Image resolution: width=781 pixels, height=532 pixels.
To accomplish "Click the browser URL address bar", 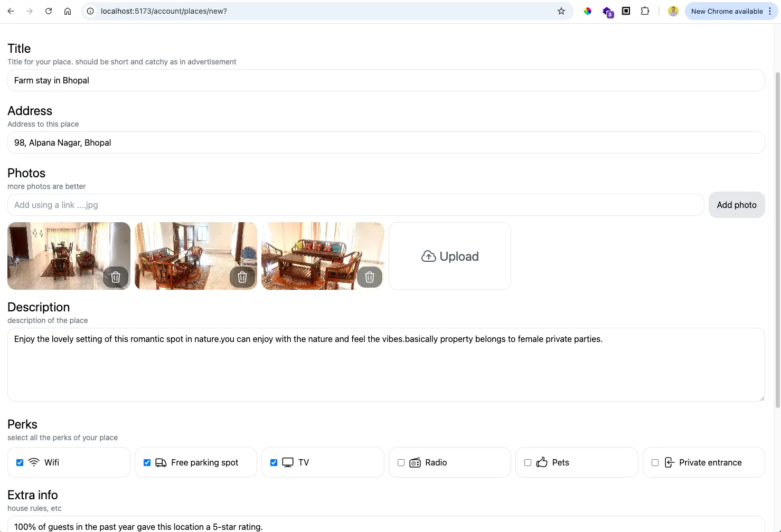I will pyautogui.click(x=327, y=11).
